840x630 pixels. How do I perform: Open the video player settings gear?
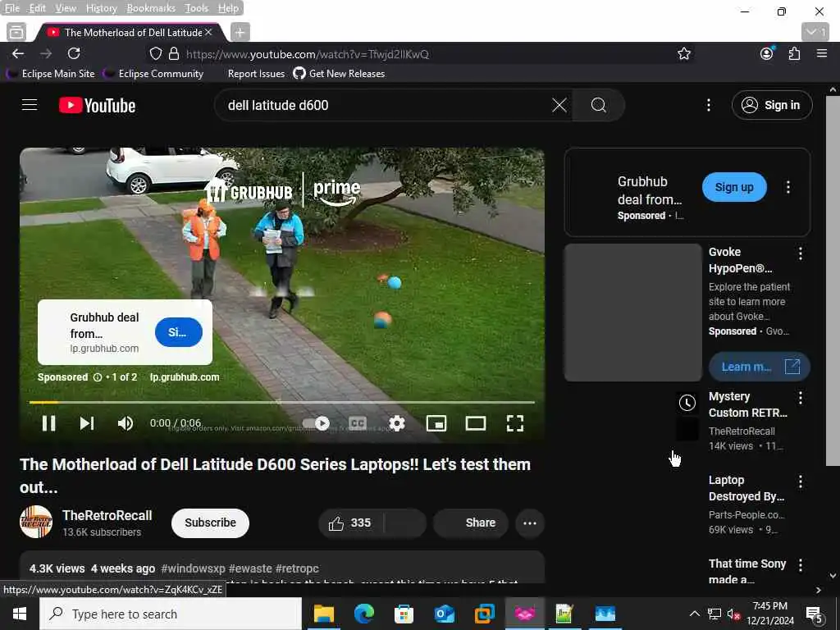pyautogui.click(x=396, y=423)
